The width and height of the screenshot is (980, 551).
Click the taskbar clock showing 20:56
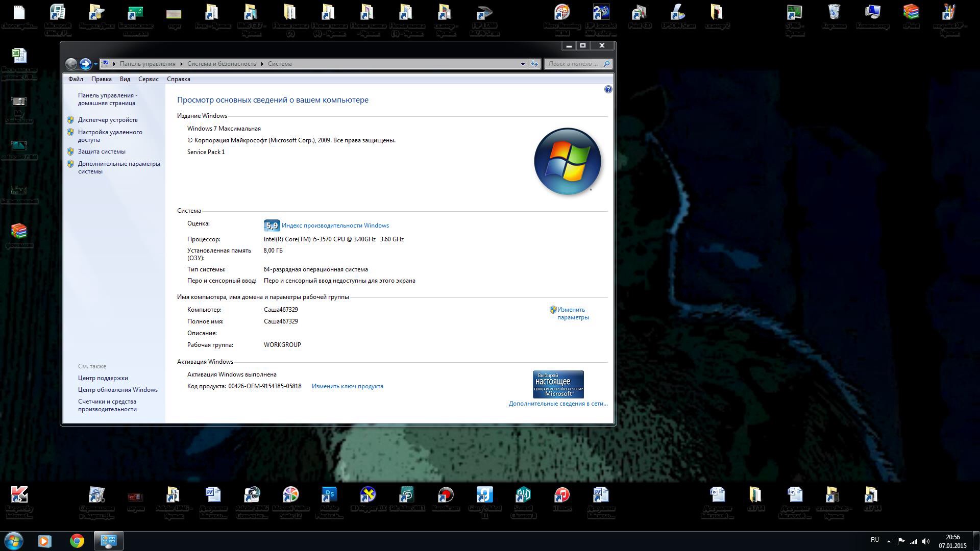click(x=952, y=541)
